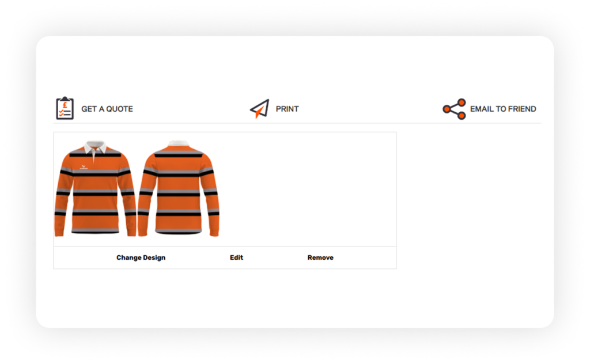
Task: Click the white collar on back-view shirt
Action: click(179, 143)
